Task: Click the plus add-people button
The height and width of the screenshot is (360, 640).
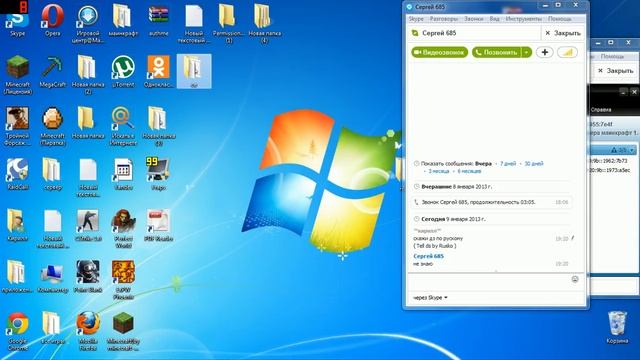Action: 544,52
